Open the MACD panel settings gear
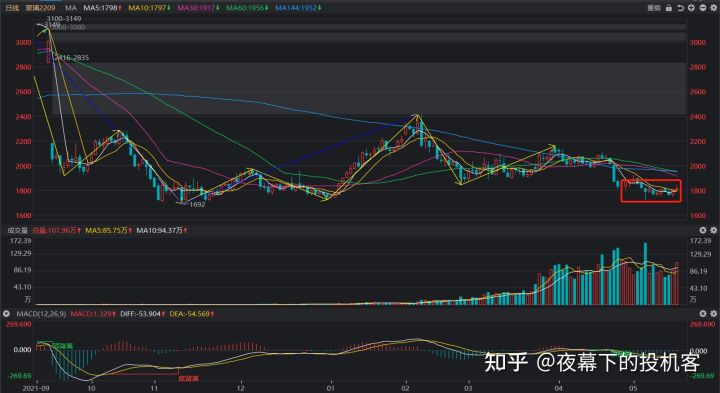 [714, 314]
